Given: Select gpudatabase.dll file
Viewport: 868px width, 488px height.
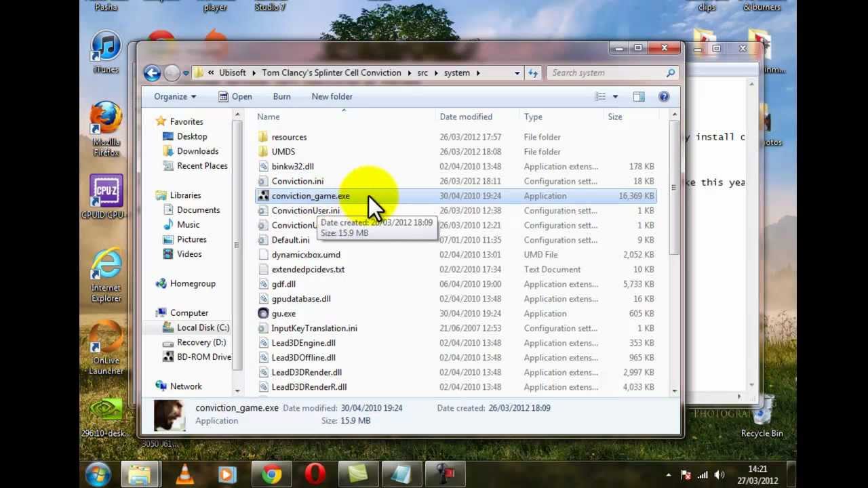Looking at the screenshot, I should 300,299.
